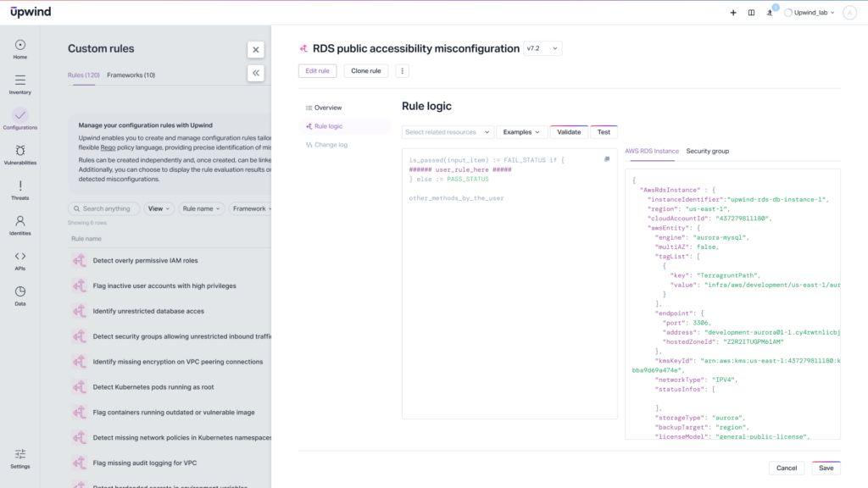The image size is (868, 488).
Task: Click the Rule name column header
Action: [x=86, y=239]
